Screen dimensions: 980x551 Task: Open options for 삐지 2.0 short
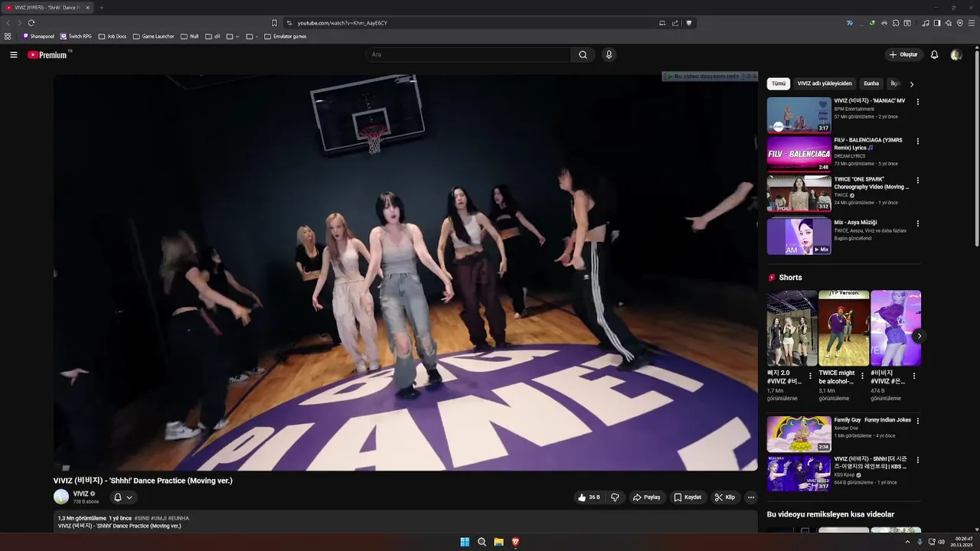coord(811,376)
